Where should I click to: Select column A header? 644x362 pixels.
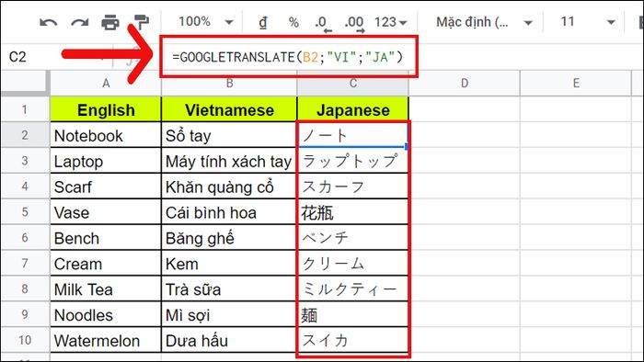coord(106,84)
